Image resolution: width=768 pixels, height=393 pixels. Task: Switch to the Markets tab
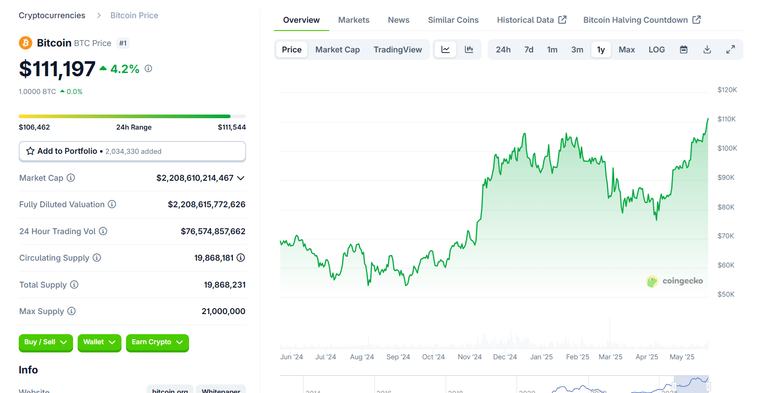tap(353, 20)
